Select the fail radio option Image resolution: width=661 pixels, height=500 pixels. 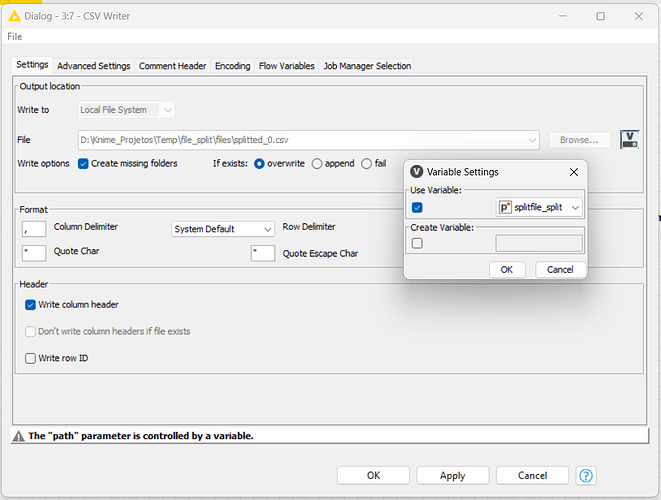click(367, 164)
